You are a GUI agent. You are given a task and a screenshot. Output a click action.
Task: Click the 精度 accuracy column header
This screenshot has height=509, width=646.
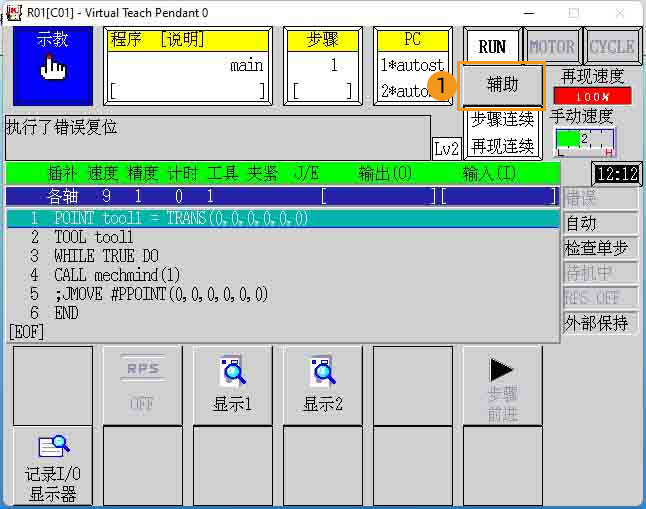click(143, 173)
